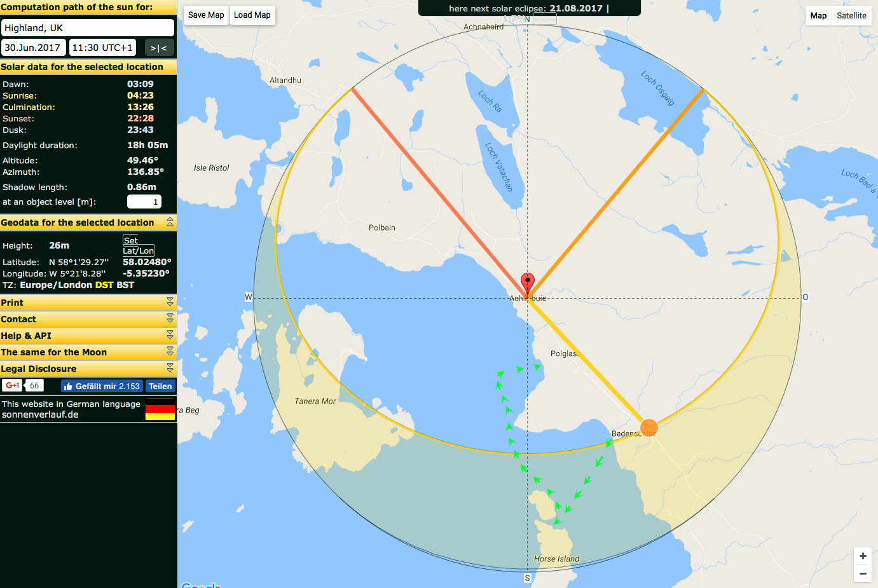Image resolution: width=878 pixels, height=588 pixels.
Task: Zoom in the map with plus
Action: click(862, 556)
